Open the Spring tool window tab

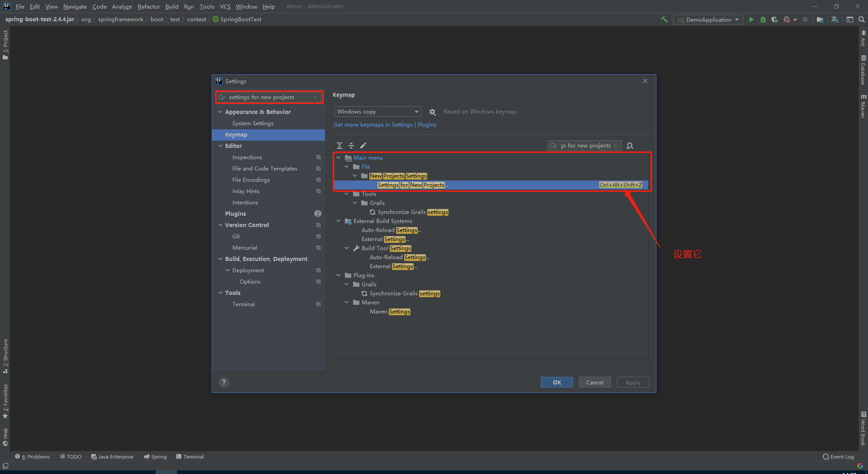pyautogui.click(x=156, y=457)
